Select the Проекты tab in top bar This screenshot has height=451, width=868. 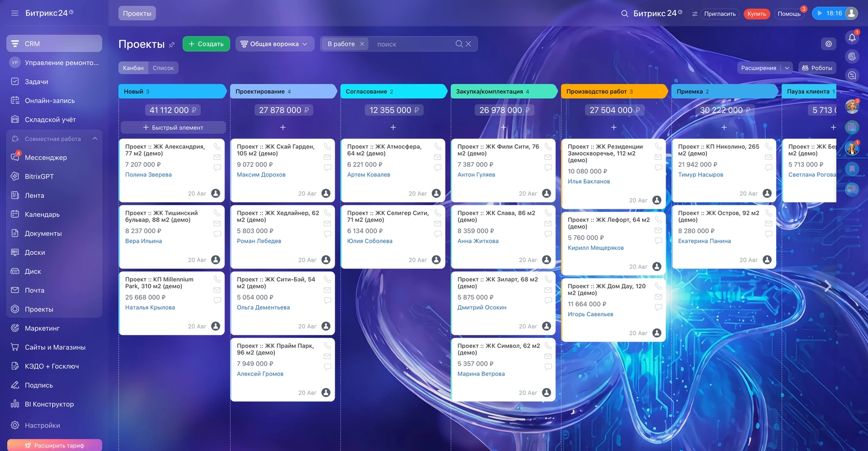point(137,14)
